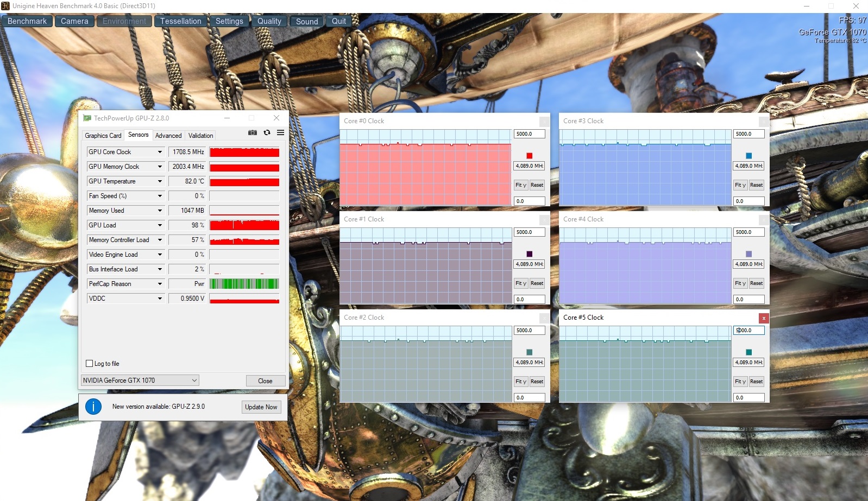
Task: Open the NVIDIA GeForce GTX 1070 selector
Action: [x=140, y=380]
